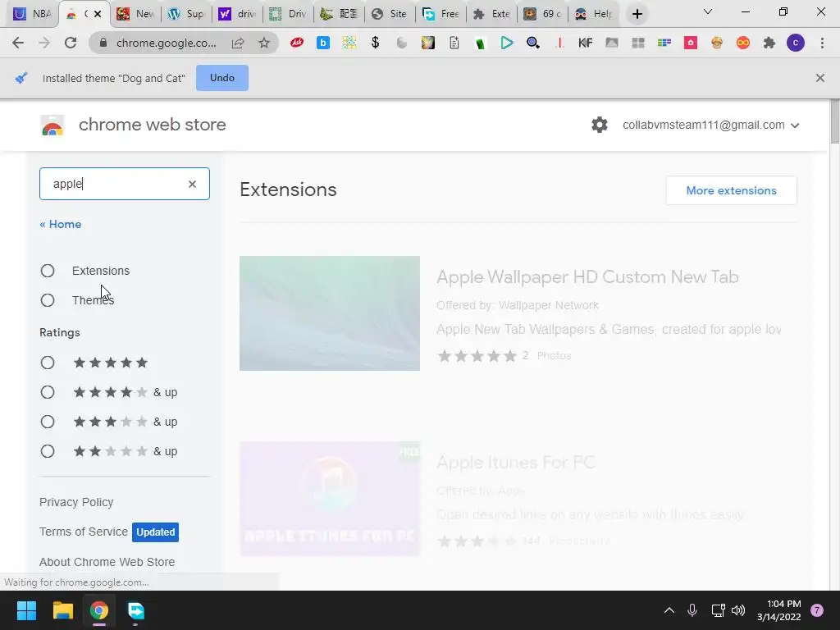Filter by five star ratings
840x630 pixels.
[x=48, y=363]
